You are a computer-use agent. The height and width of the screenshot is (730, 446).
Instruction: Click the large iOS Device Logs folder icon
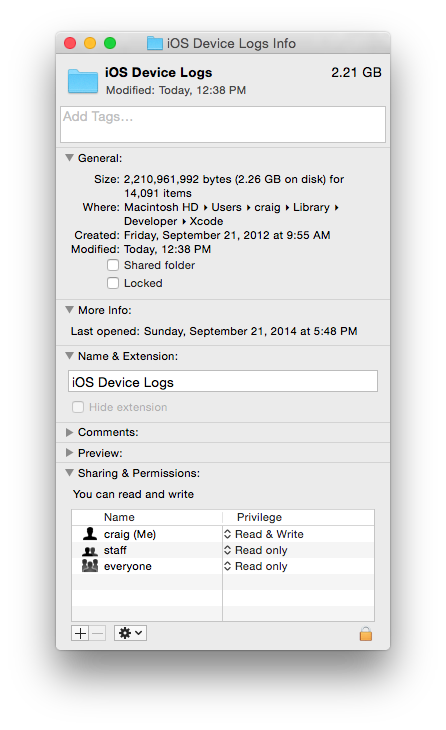pyautogui.click(x=83, y=81)
